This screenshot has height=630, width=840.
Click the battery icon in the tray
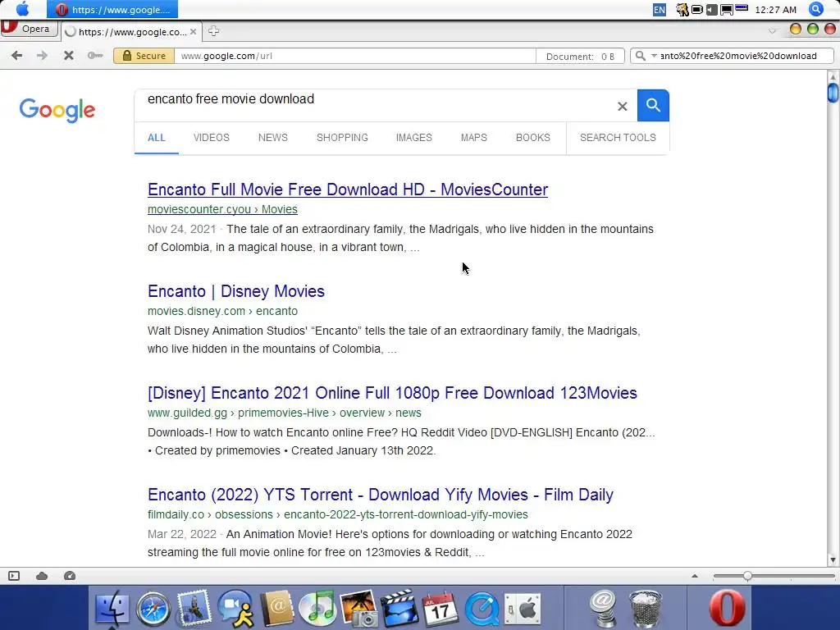(x=697, y=10)
